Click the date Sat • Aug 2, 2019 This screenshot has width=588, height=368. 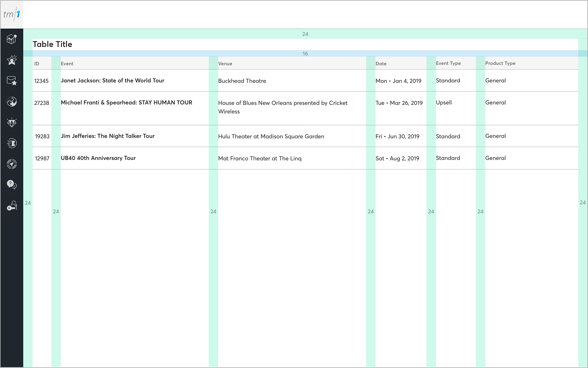pos(397,158)
